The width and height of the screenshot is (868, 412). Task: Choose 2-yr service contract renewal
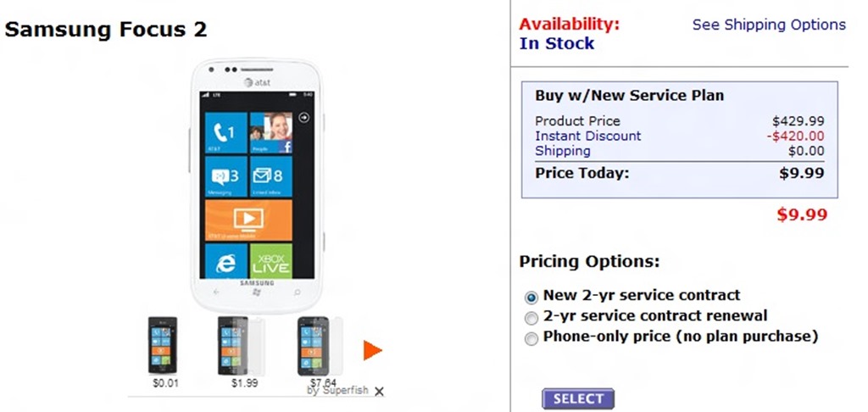click(x=531, y=318)
